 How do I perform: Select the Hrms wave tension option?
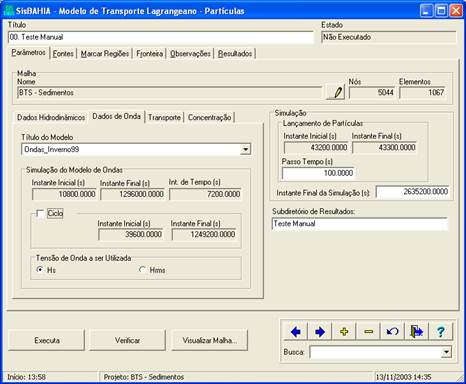pyautogui.click(x=142, y=269)
